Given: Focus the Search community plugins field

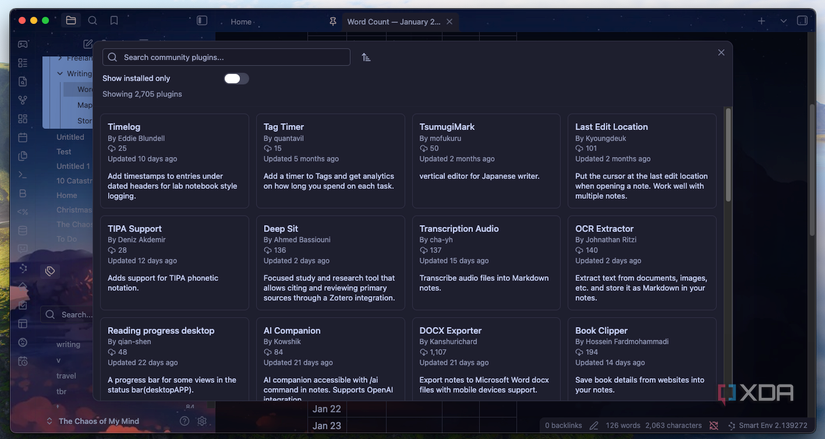Looking at the screenshot, I should click(226, 57).
